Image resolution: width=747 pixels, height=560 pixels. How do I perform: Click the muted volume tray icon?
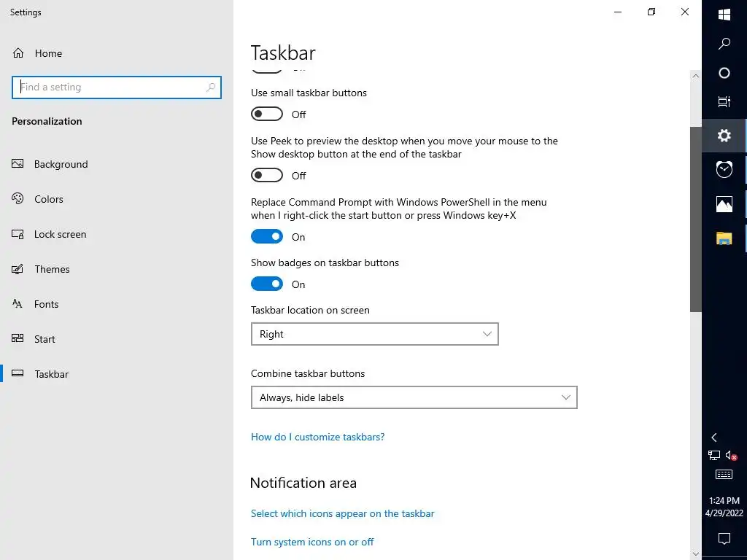point(731,456)
